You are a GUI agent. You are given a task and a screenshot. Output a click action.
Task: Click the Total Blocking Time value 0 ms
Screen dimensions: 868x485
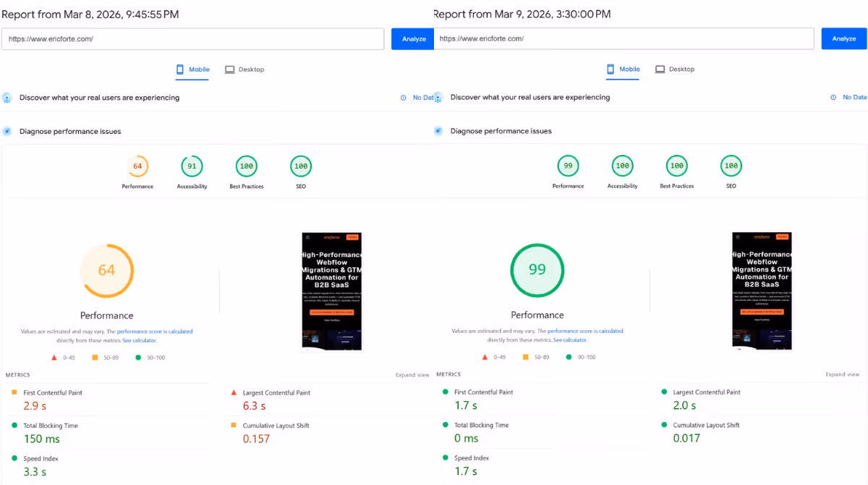pyautogui.click(x=467, y=439)
